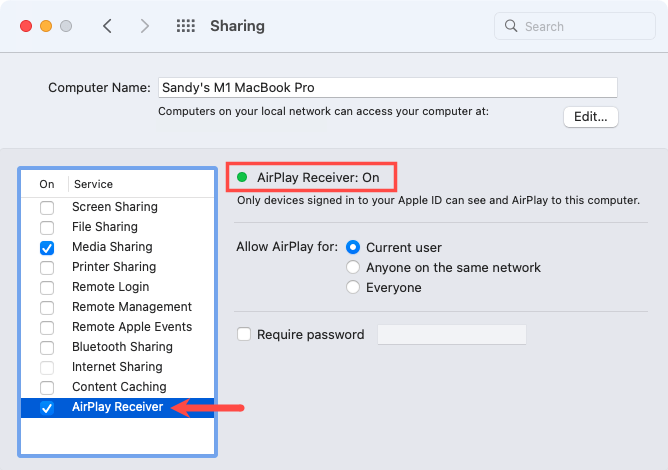668x470 pixels.
Task: Enable the Remote Login checkbox
Action: pyautogui.click(x=47, y=288)
